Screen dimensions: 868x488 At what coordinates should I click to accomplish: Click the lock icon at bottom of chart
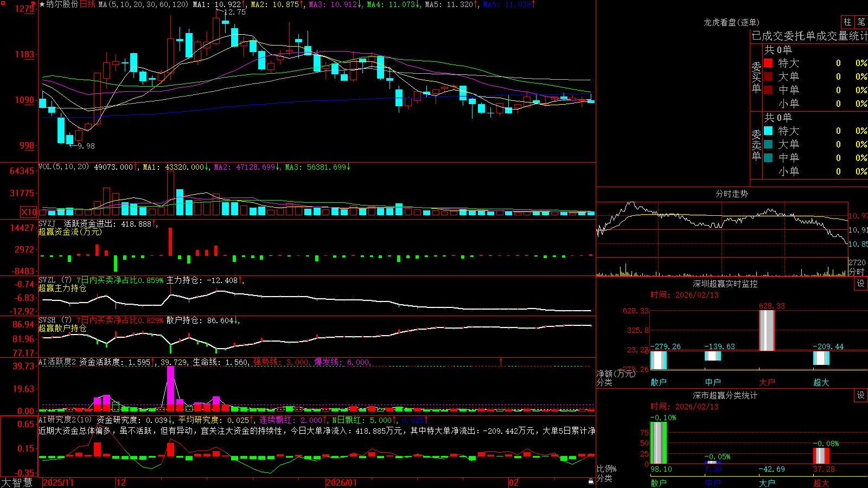tap(591, 481)
